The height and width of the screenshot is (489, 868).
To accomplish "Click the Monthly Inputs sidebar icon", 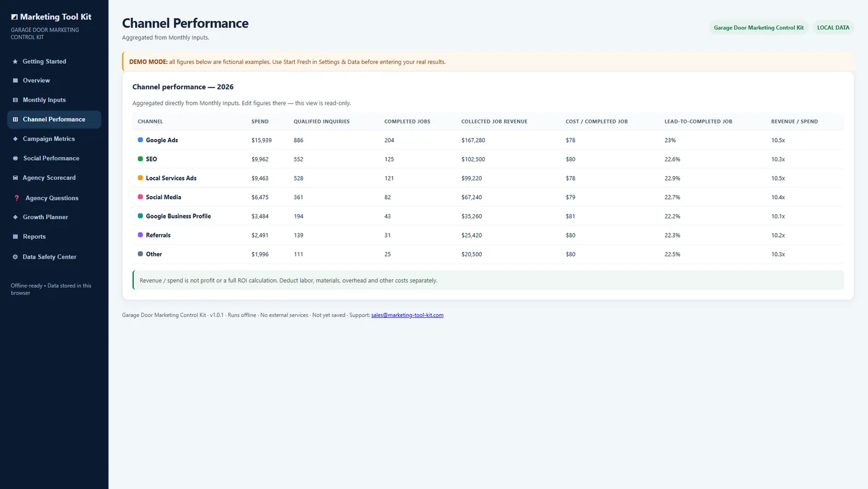I will click(x=15, y=100).
